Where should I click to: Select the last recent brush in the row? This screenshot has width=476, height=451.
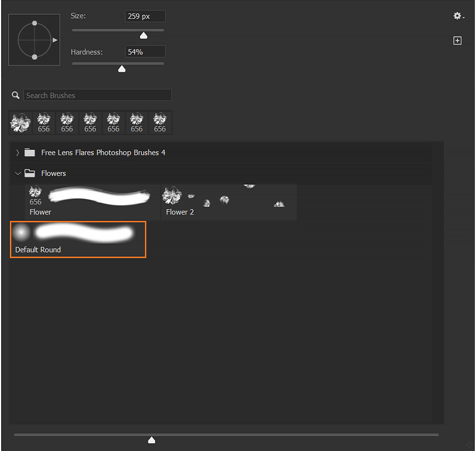tap(160, 123)
